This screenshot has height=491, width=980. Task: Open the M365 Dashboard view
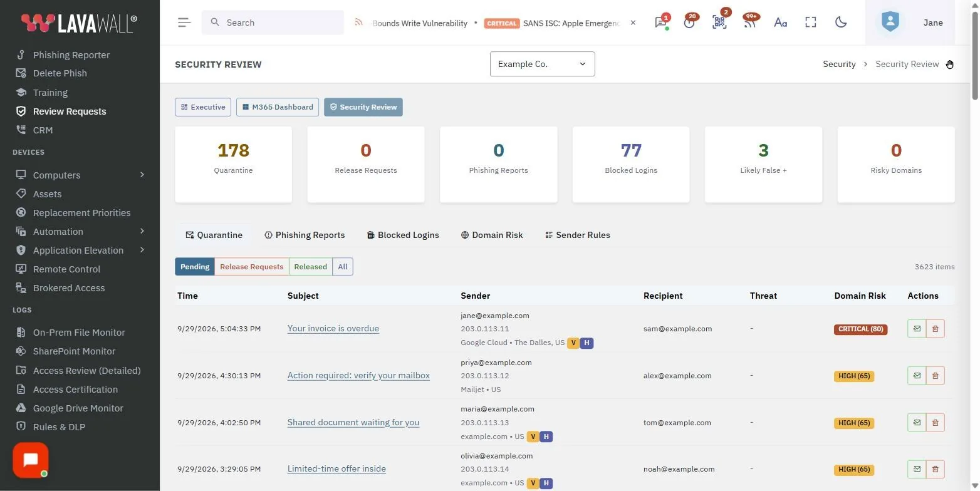pos(278,107)
